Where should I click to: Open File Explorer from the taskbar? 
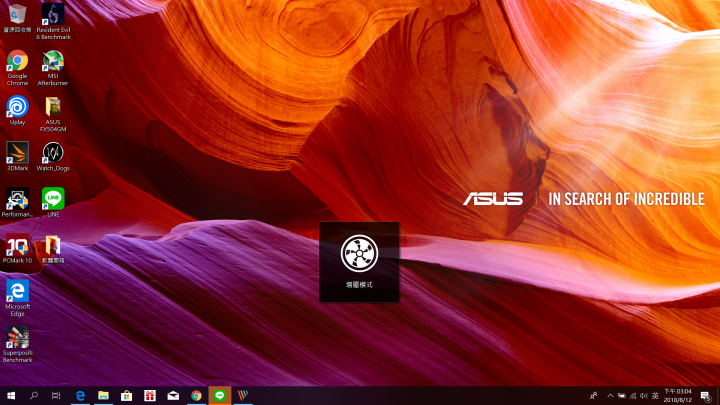coord(103,395)
